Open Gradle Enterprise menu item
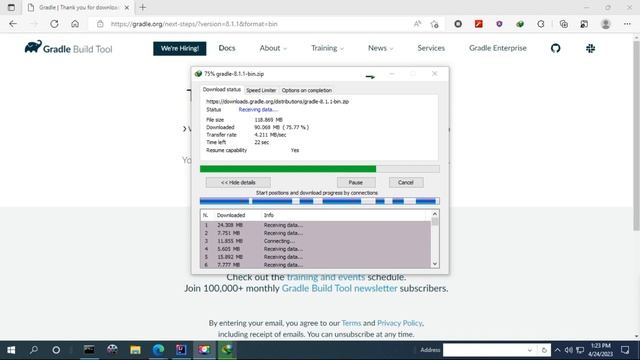Screen dimensions: 640x360 pos(498,48)
